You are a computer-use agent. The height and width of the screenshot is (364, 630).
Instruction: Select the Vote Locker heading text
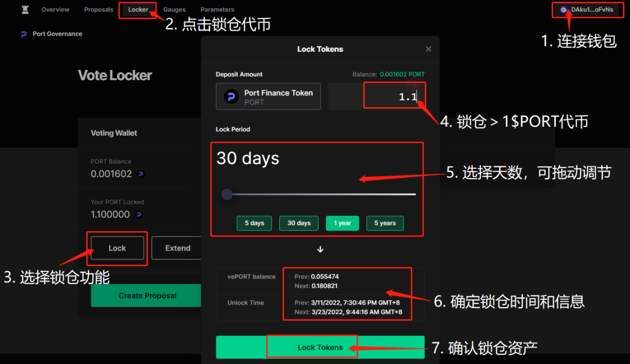click(115, 76)
